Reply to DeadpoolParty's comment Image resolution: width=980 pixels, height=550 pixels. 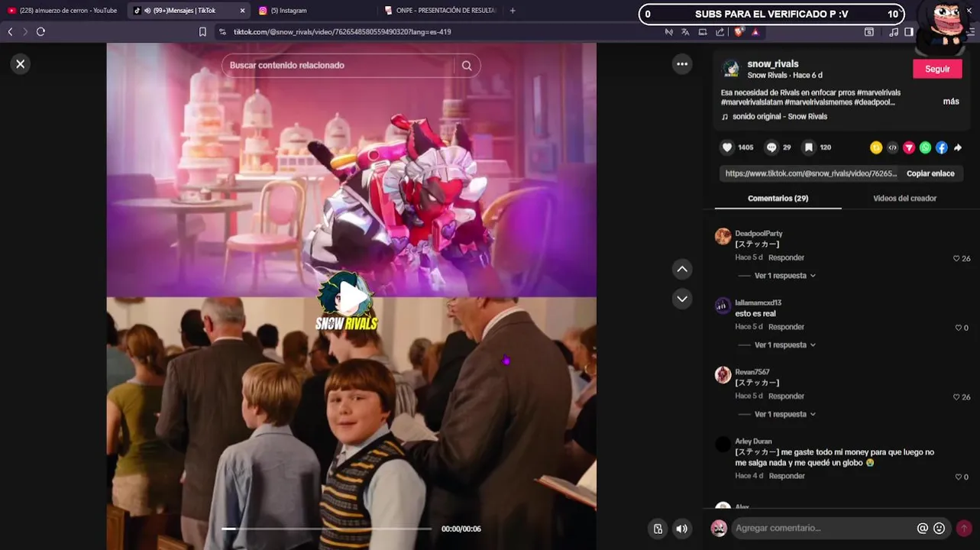click(786, 257)
